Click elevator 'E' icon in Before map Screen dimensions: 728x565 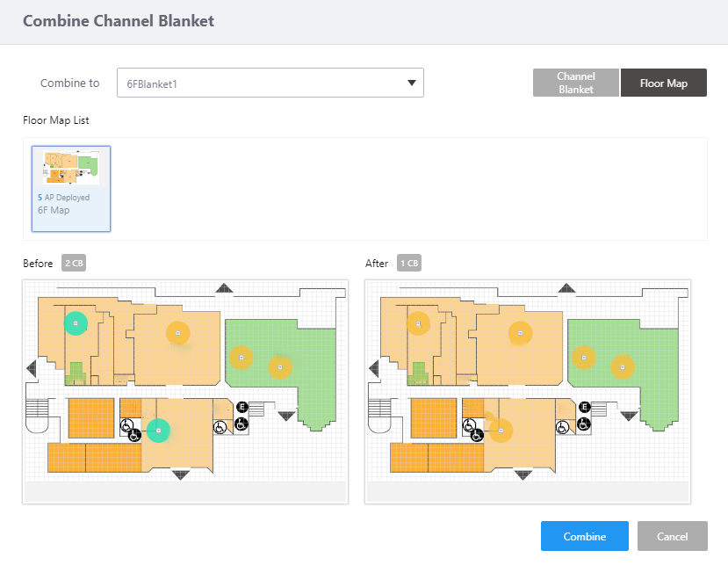coord(241,407)
